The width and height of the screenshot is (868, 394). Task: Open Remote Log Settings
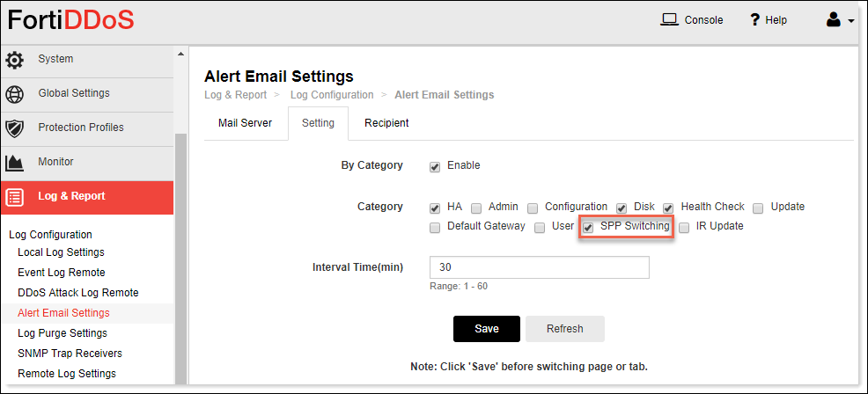(x=67, y=374)
